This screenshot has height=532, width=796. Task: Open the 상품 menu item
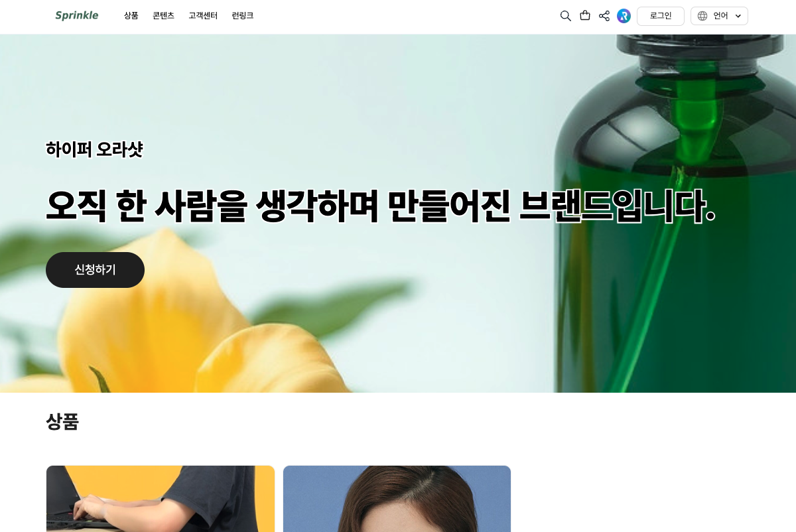point(131,16)
